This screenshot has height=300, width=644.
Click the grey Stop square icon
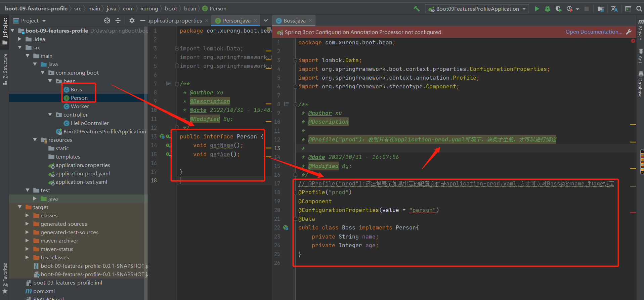tap(587, 9)
